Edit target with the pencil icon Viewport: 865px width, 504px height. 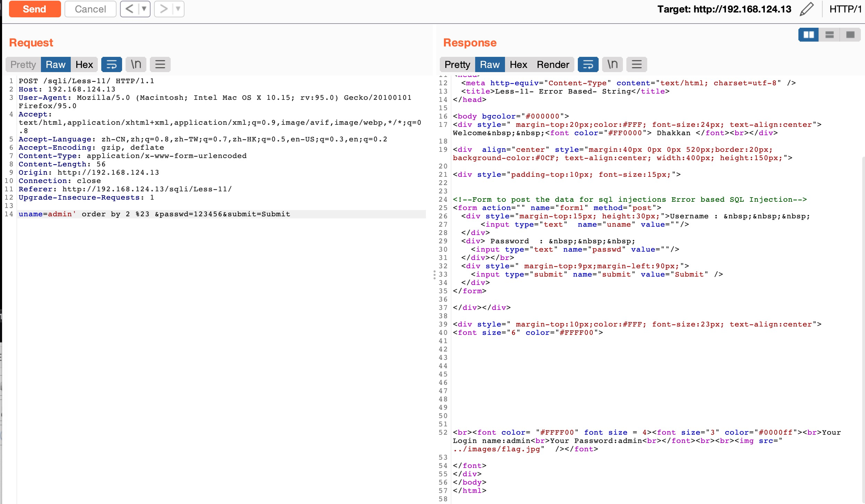(x=806, y=9)
